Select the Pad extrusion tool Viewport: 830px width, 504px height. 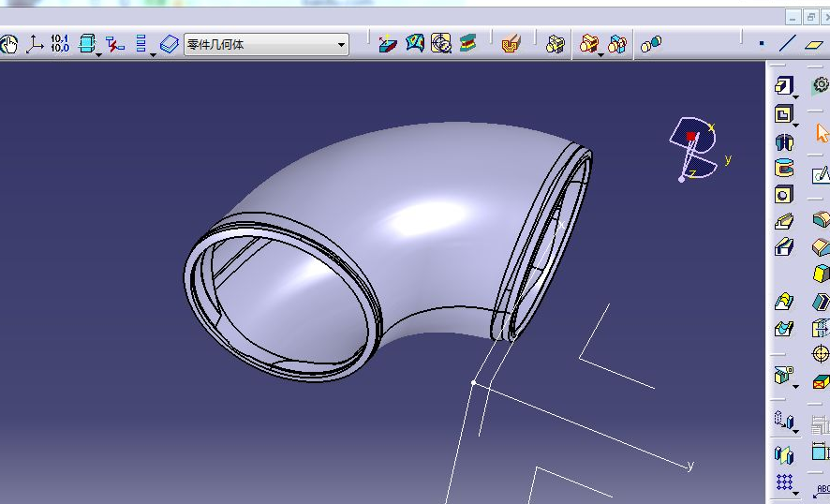(783, 86)
